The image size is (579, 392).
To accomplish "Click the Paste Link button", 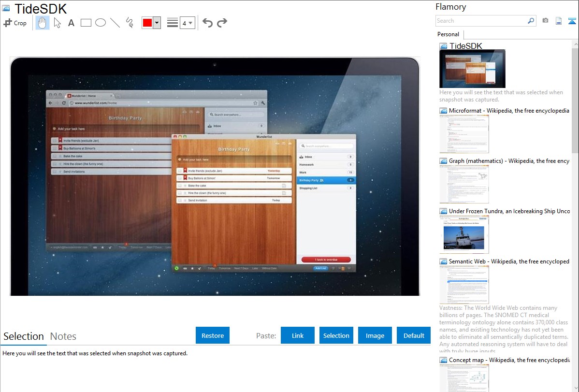I will 298,335.
